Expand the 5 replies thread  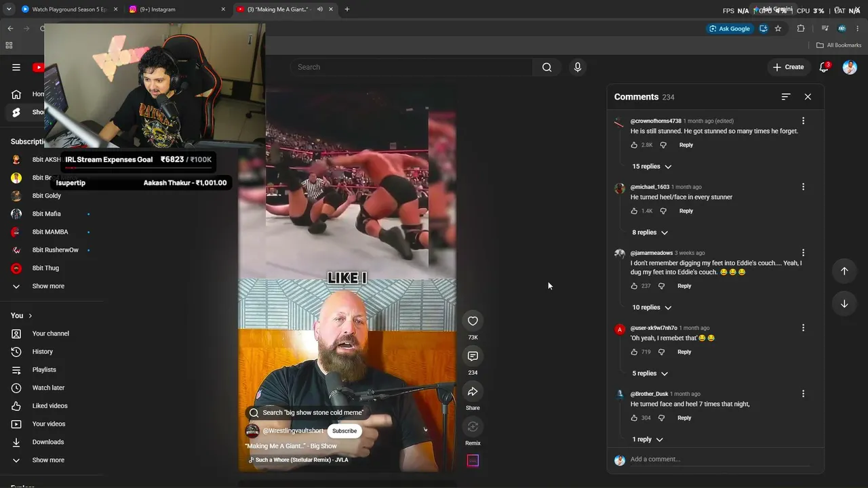[650, 373]
